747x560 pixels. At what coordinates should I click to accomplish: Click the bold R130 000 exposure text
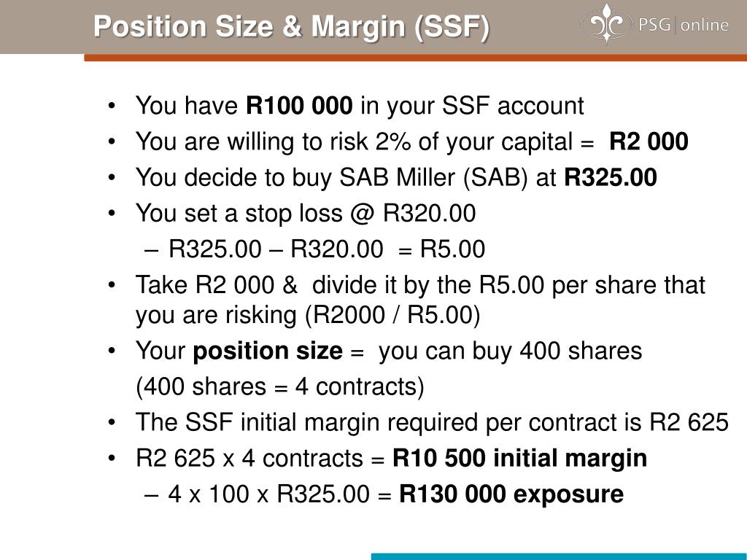coord(511,494)
